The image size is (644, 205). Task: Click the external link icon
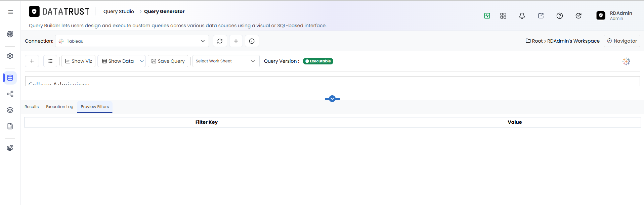(541, 16)
